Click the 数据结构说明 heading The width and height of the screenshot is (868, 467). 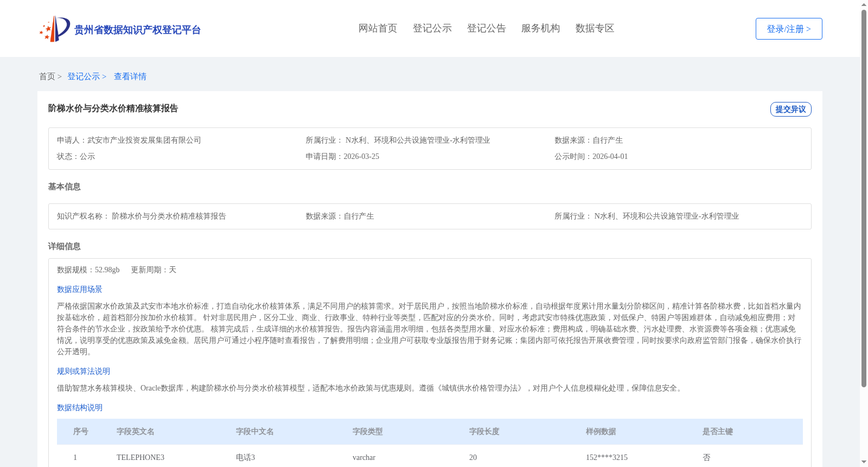[x=80, y=407]
